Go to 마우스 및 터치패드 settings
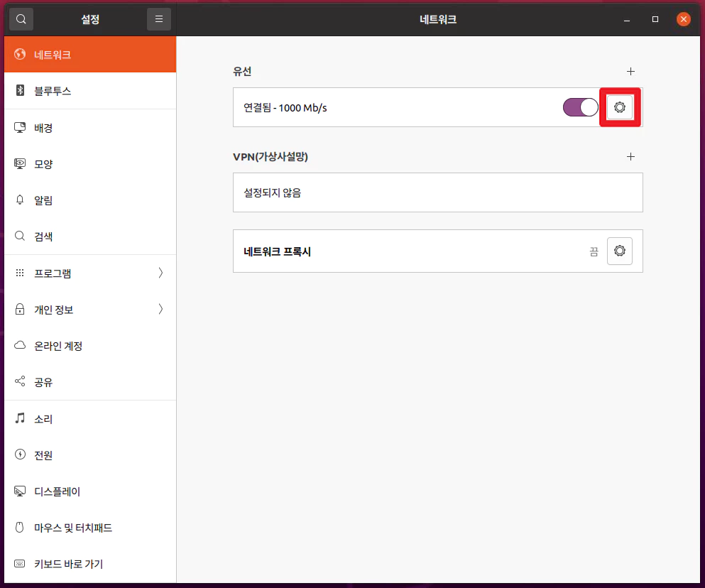 point(90,527)
